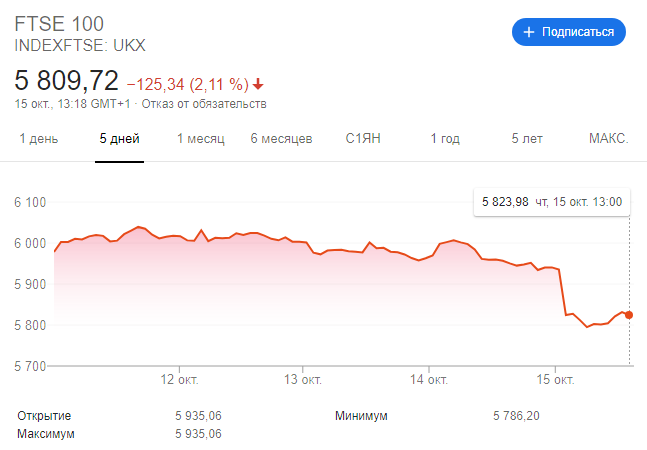
Task: Click the Минимум value 5 786,20
Action: click(516, 416)
